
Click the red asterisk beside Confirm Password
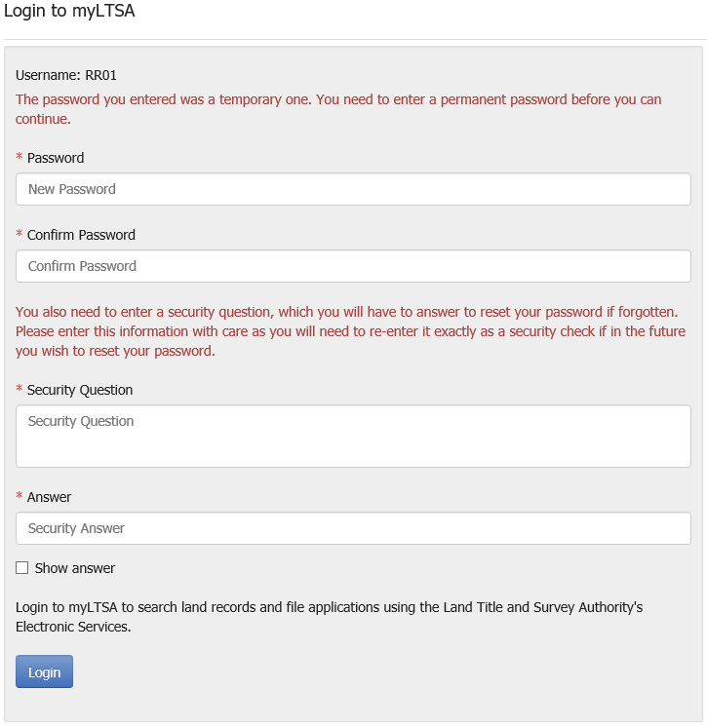point(20,234)
